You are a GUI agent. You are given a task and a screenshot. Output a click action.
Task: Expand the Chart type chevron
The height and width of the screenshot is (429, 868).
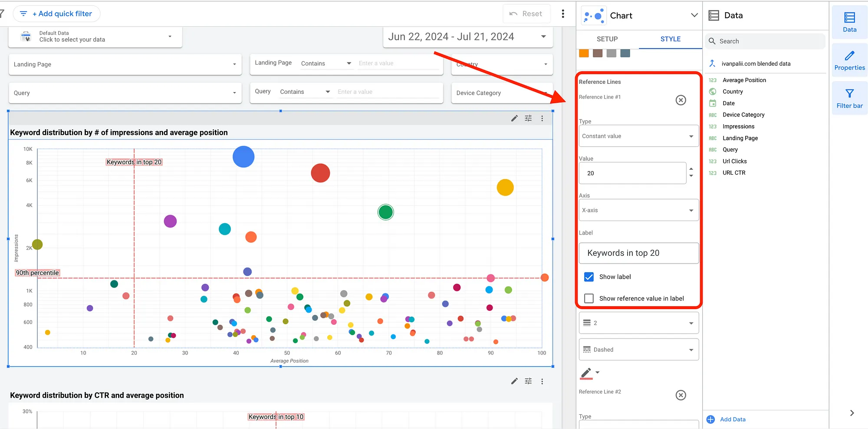(x=694, y=15)
